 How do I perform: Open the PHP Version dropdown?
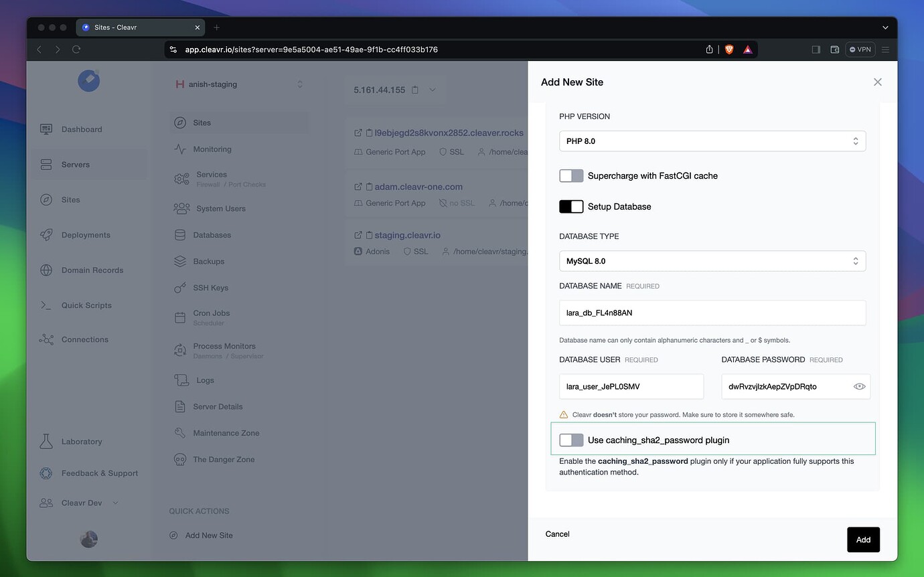[x=712, y=141]
